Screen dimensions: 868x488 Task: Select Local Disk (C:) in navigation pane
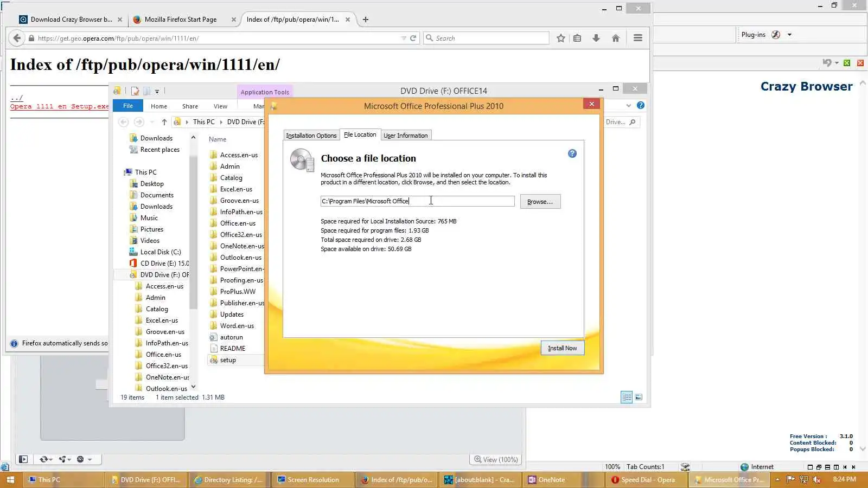coord(160,252)
